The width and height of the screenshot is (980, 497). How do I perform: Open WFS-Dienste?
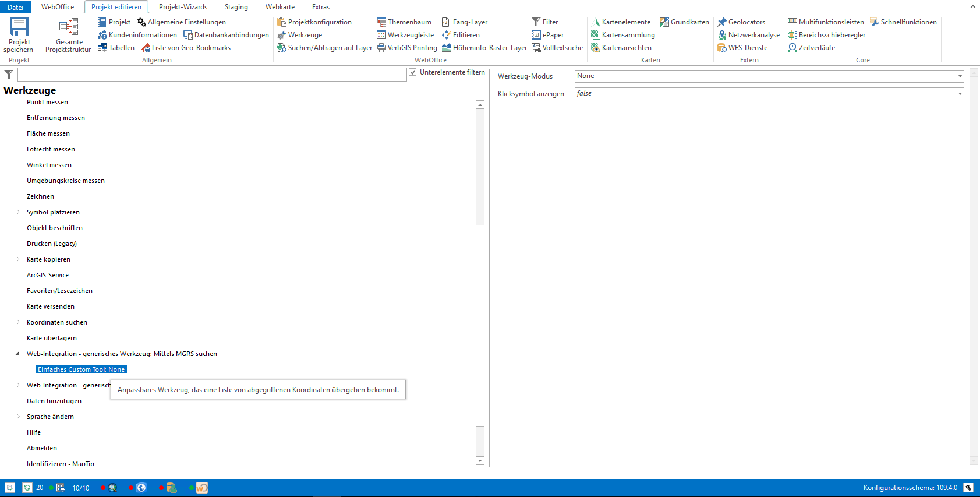click(x=742, y=48)
